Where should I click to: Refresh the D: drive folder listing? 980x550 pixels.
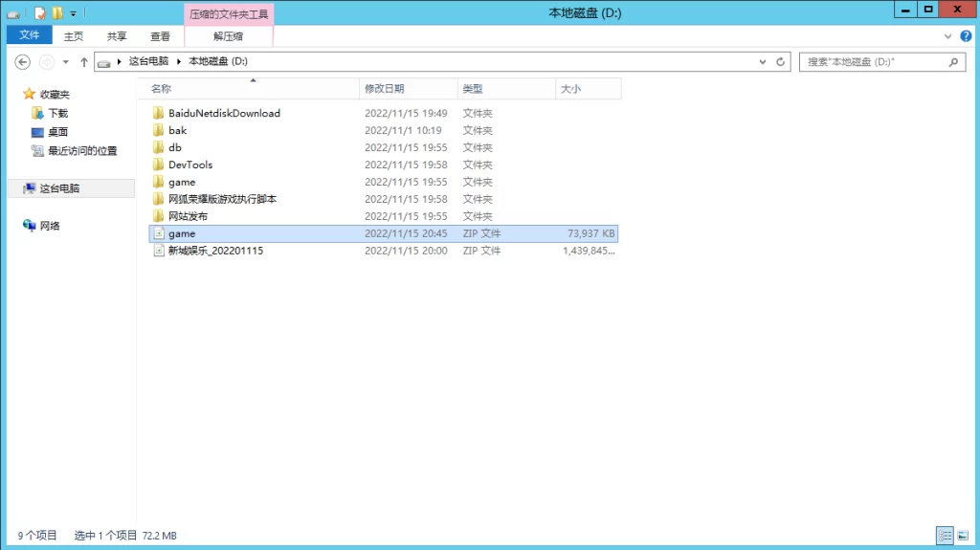(781, 61)
